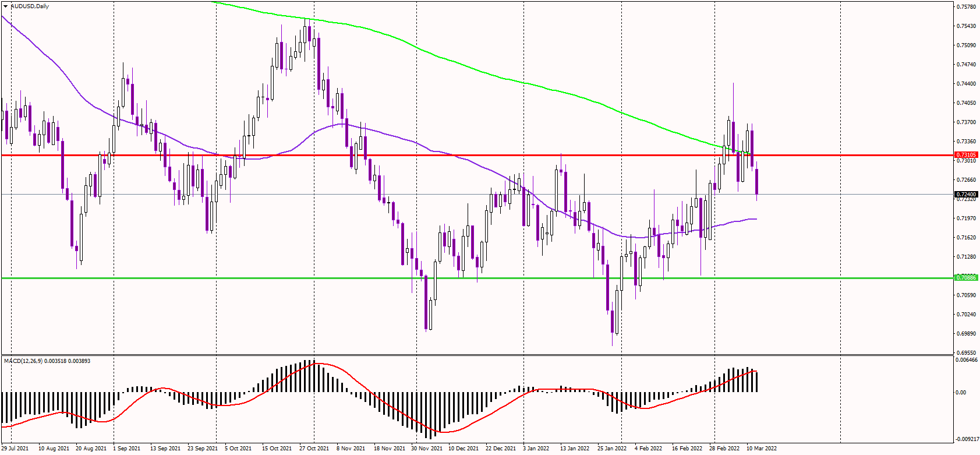Click the red horizontal resistance line
Image resolution: width=980 pixels, height=455 pixels.
[x=477, y=155]
